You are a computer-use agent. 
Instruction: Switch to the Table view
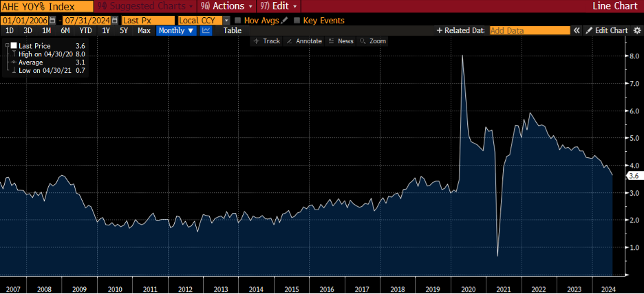233,31
